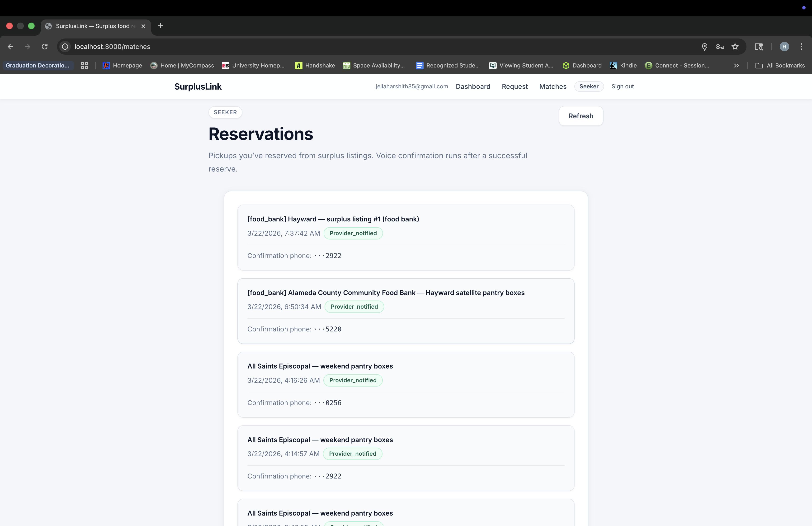Click the password manager key icon
The height and width of the screenshot is (526, 812).
click(x=720, y=46)
